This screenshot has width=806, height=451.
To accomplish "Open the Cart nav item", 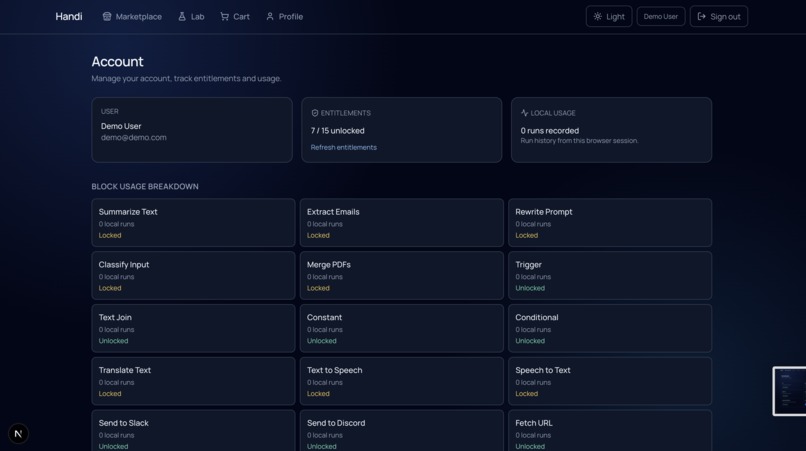I will point(235,16).
